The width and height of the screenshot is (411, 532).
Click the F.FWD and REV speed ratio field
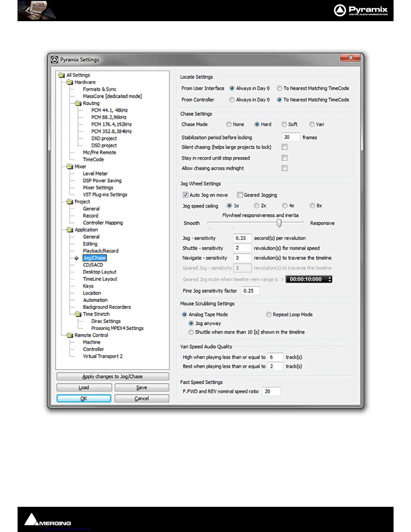271,391
